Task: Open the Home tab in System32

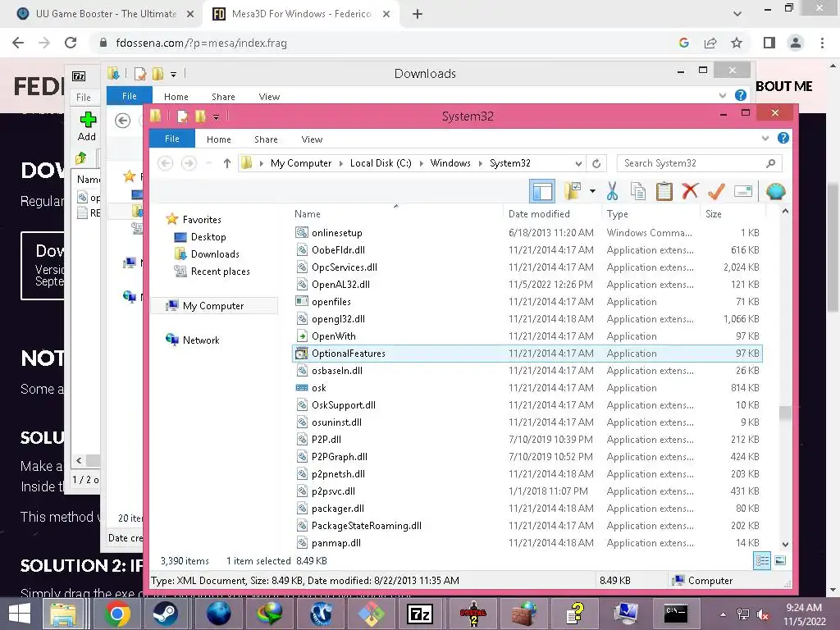Action: coord(218,139)
